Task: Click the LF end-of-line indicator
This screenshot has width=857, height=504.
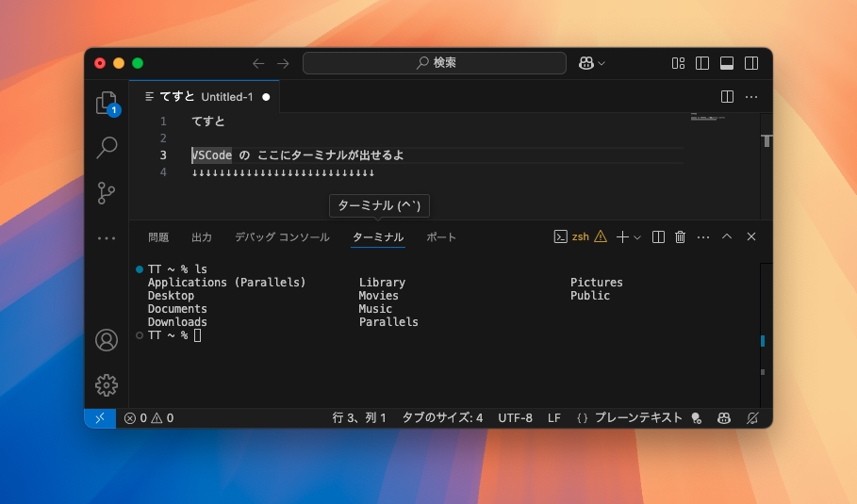Action: point(554,418)
